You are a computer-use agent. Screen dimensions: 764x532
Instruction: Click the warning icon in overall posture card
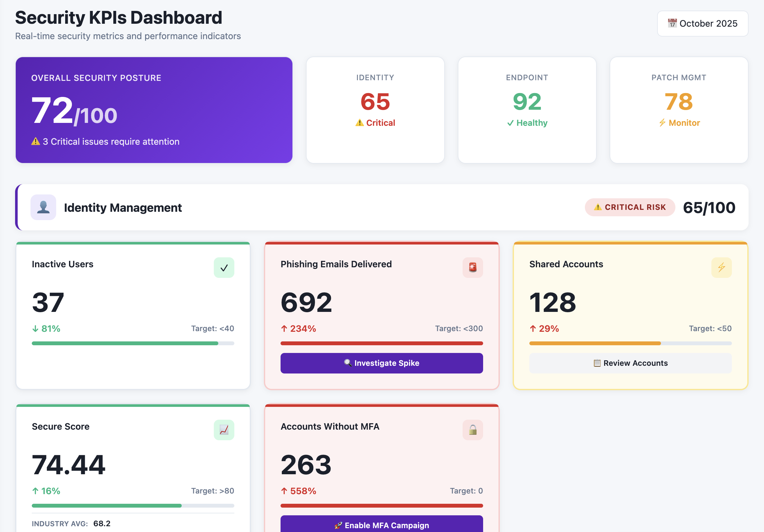pos(36,142)
